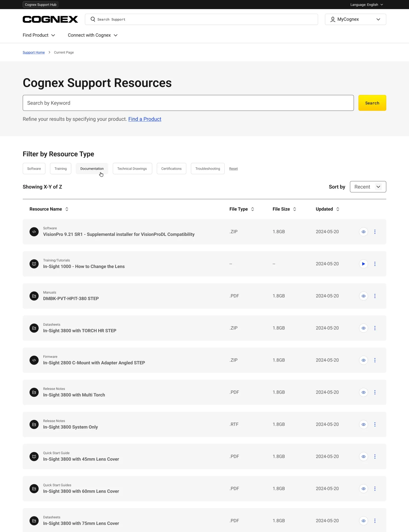Screen dimensions: 409x532
Task: Open more options for DMBK-PVT-HPIT-380 STEP
Action: click(375, 296)
